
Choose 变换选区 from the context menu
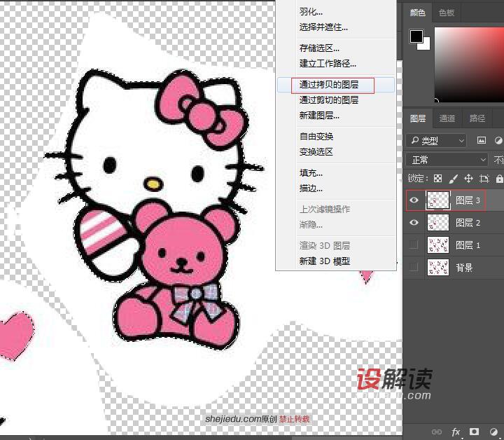[x=316, y=151]
